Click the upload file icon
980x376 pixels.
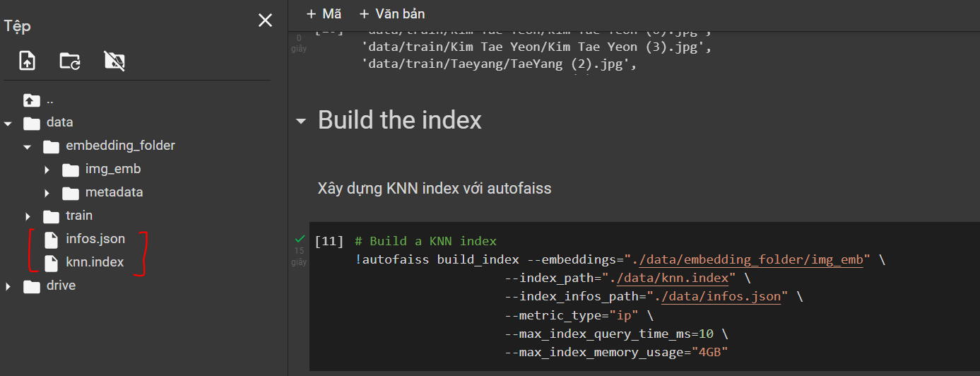click(27, 61)
